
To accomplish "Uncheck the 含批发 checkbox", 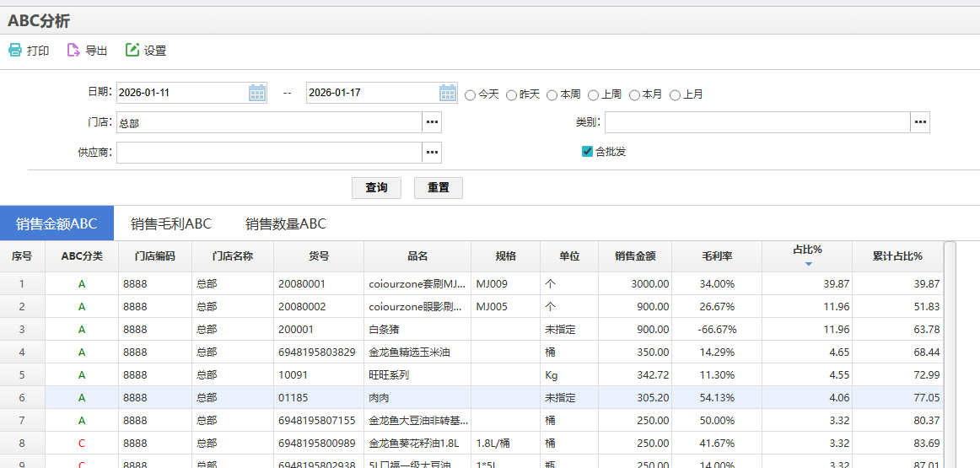I will 588,152.
